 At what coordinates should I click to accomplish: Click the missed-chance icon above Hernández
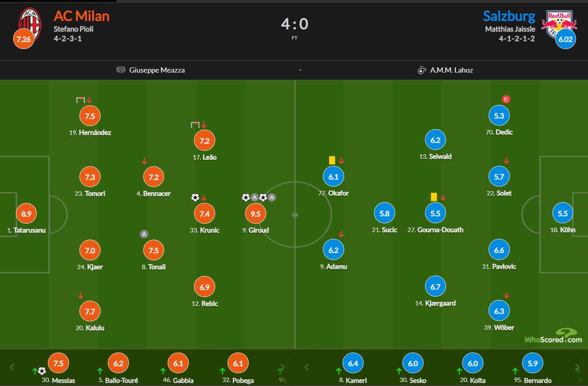click(81, 100)
